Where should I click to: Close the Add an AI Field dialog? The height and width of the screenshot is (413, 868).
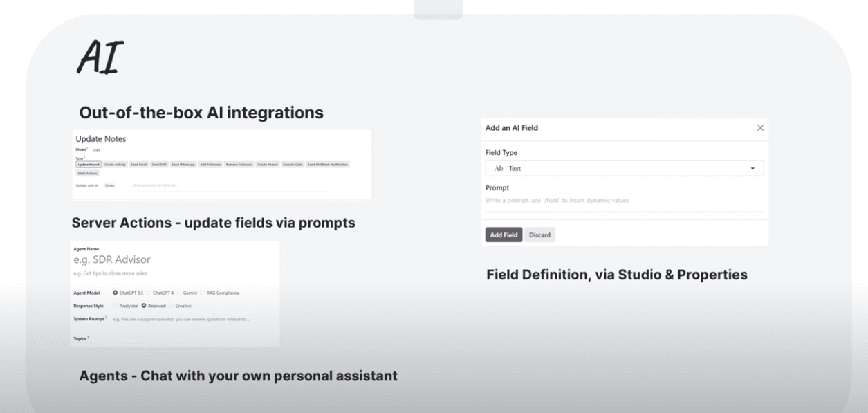pos(760,128)
